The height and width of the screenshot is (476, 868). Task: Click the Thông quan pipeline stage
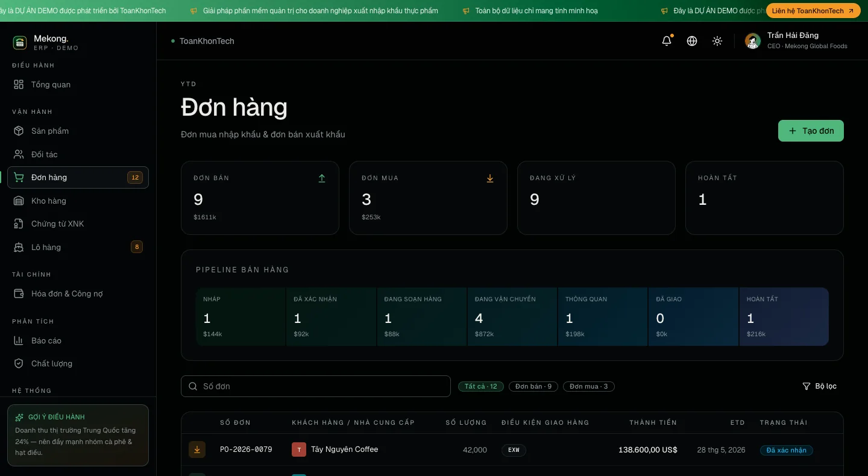pos(603,317)
